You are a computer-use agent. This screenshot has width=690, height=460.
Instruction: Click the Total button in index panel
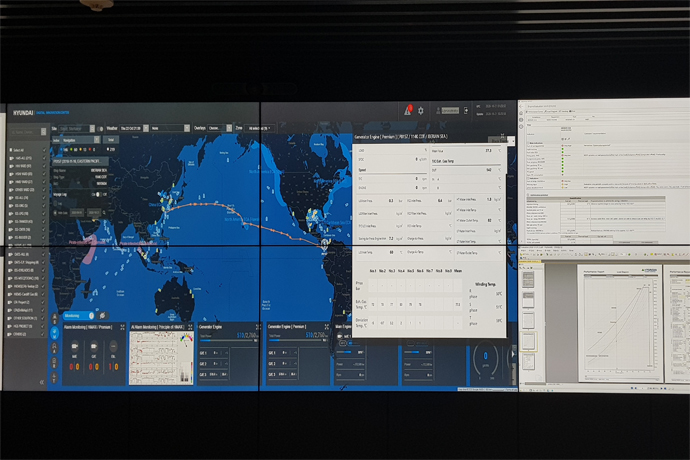pyautogui.click(x=111, y=139)
